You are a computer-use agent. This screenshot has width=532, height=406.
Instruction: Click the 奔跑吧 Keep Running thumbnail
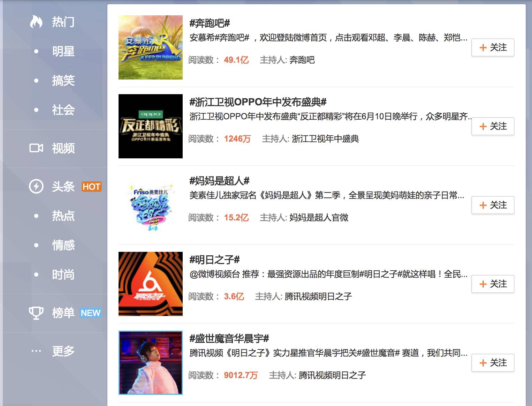(x=151, y=47)
